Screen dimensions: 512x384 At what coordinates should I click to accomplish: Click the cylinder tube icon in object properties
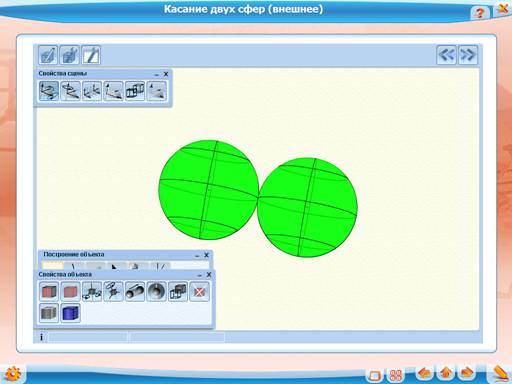pos(135,292)
